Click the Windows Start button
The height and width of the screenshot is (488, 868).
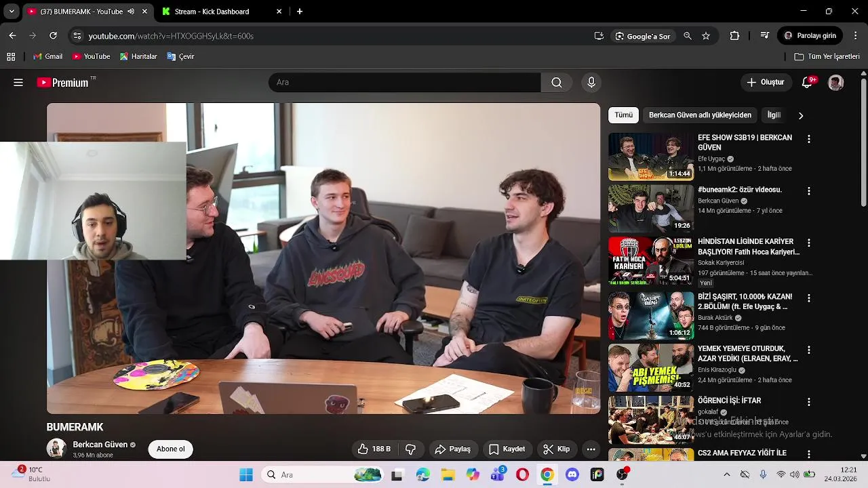[x=246, y=474]
